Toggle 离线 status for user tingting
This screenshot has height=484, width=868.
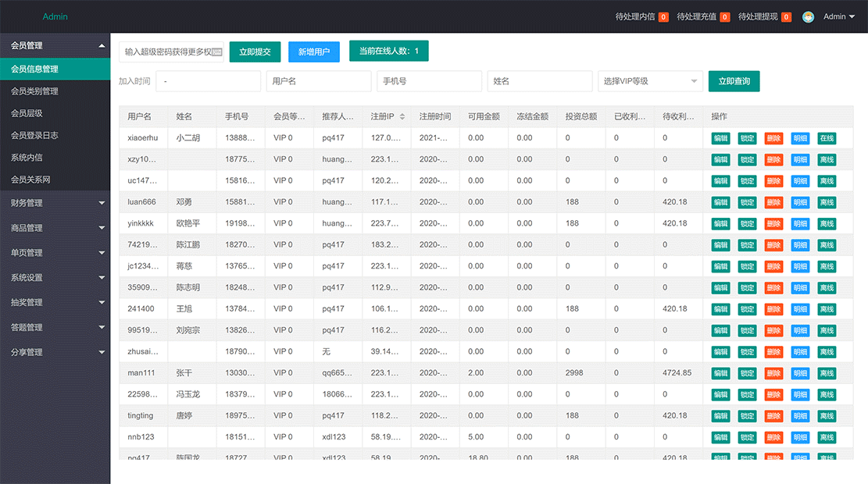point(827,416)
